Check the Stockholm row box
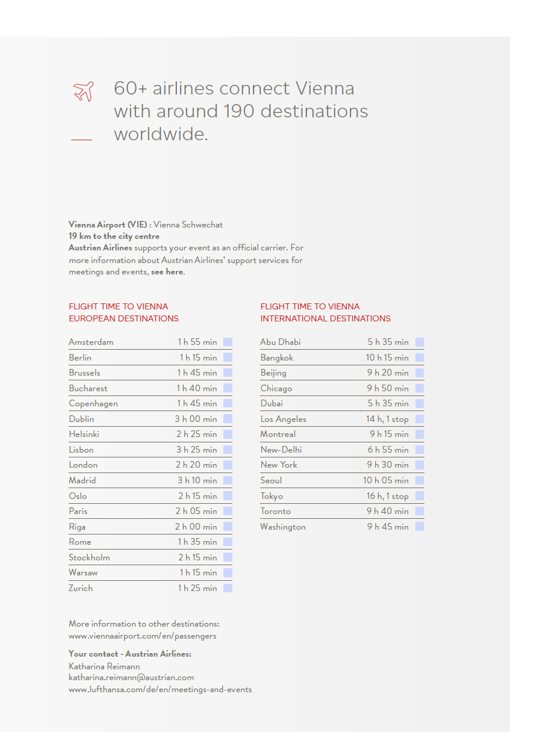Viewport: 534px width, 756px height. [228, 557]
